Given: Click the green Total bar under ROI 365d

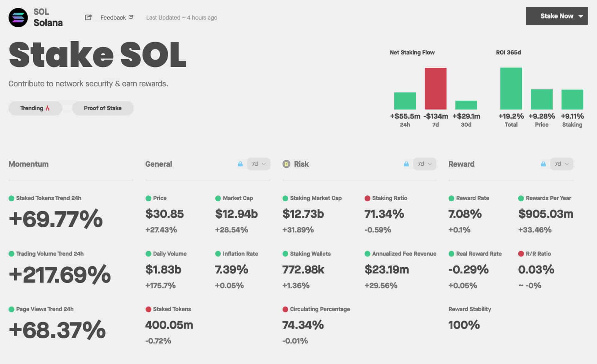Looking at the screenshot, I should point(511,89).
